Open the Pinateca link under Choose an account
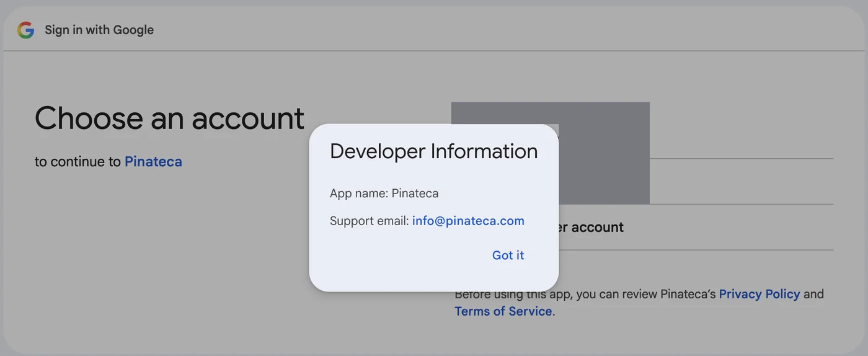The width and height of the screenshot is (868, 356). tap(153, 162)
